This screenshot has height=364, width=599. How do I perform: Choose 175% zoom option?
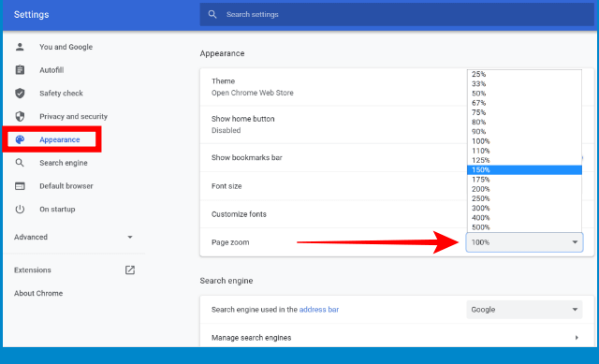point(524,179)
